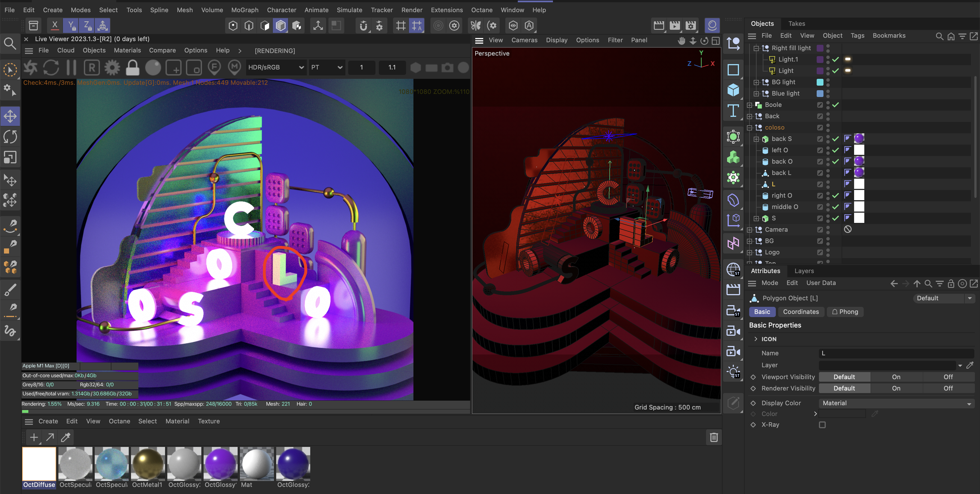Switch to the Takes tab
This screenshot has height=494, width=980.
797,24
